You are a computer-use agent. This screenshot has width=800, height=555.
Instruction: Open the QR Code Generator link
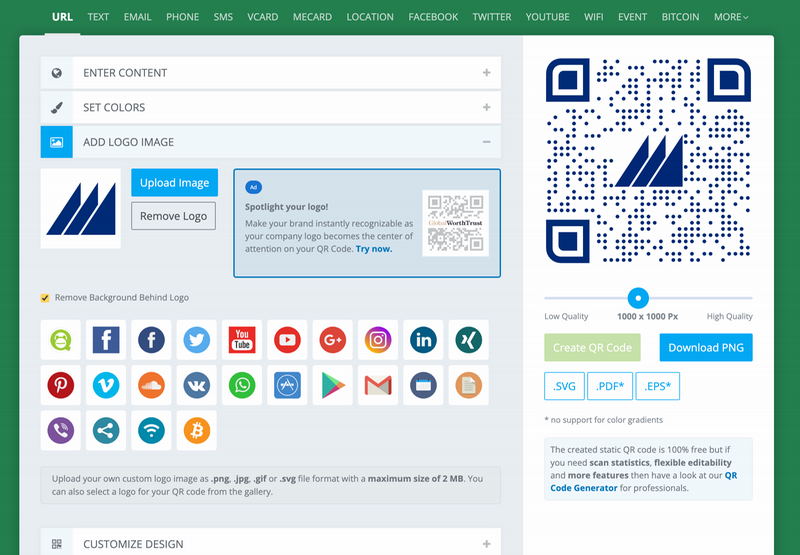click(644, 482)
